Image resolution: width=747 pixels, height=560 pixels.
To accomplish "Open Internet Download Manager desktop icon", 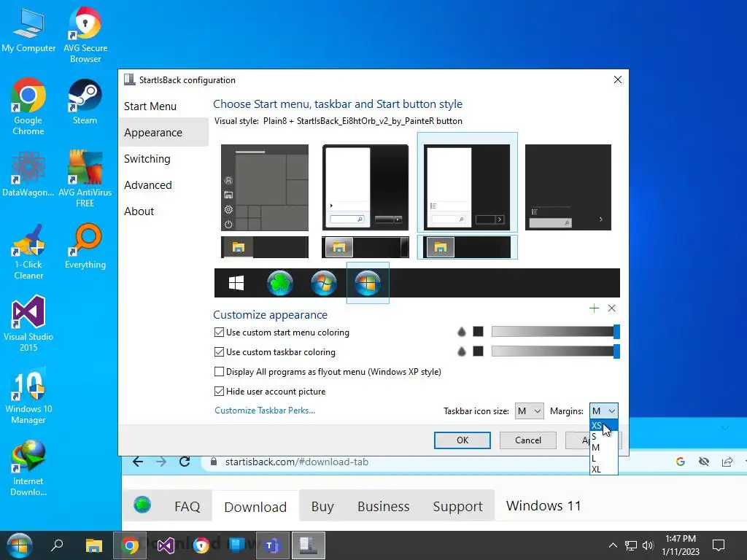I will click(28, 468).
